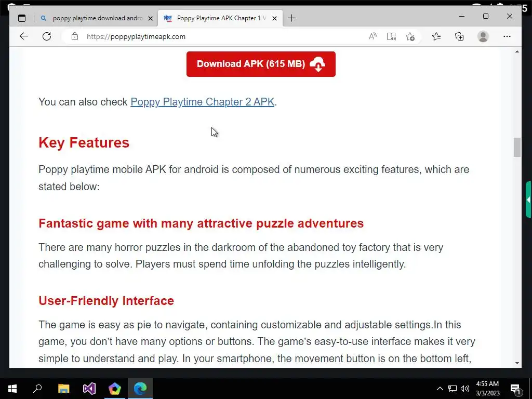Select the Poppy Playtime APK Chapter 1 tab
Screen dimensions: 532x399
(221, 18)
